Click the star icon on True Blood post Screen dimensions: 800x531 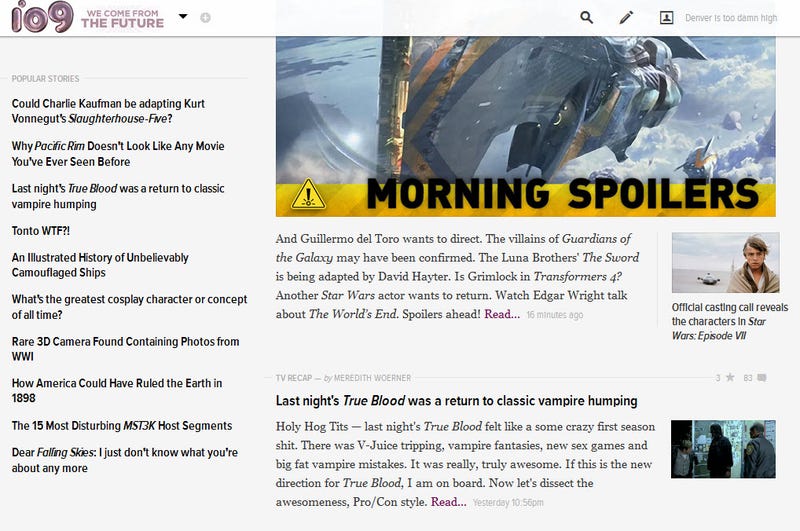point(730,377)
